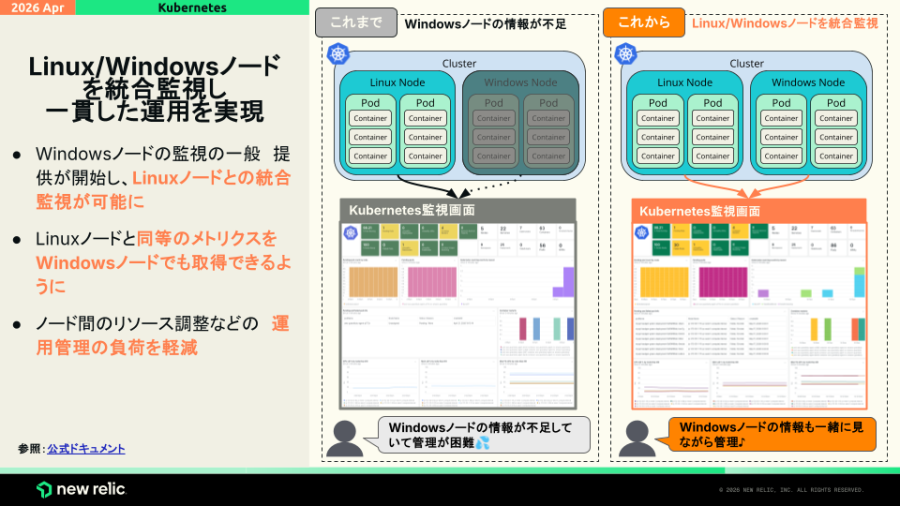Click the orange Kubernetes監視画面 header
900x506 pixels.
[748, 211]
